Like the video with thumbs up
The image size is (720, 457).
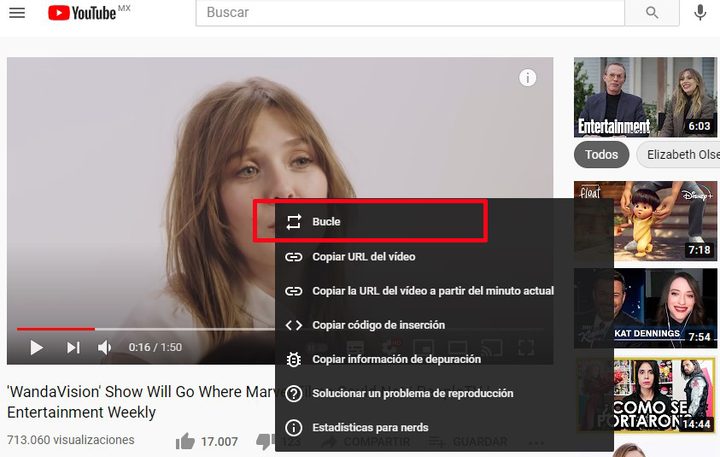pos(185,441)
